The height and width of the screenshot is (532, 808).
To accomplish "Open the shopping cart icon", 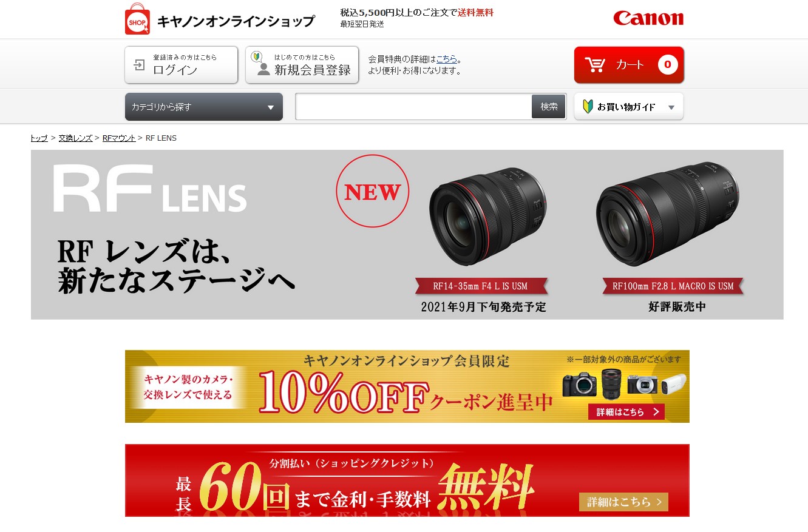I will pyautogui.click(x=595, y=64).
